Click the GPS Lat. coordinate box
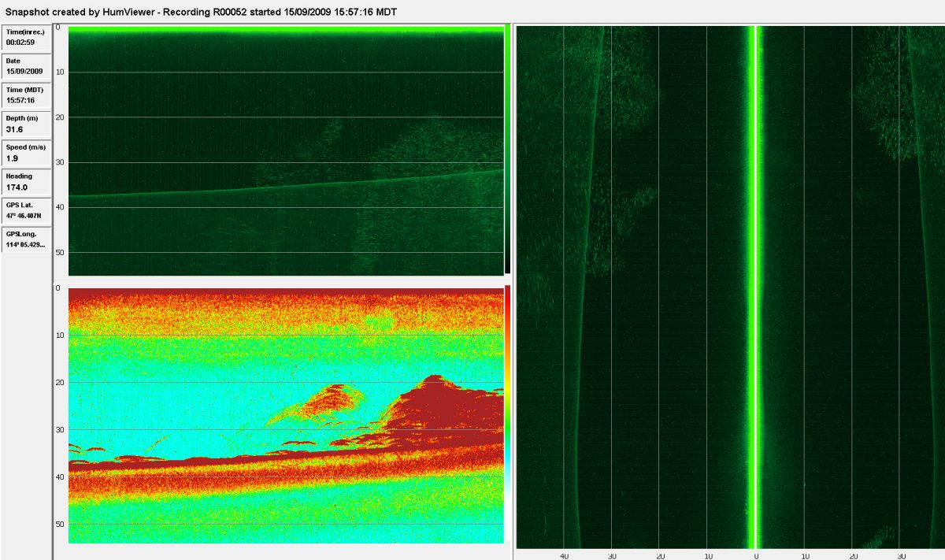This screenshot has width=945, height=560. 26,210
